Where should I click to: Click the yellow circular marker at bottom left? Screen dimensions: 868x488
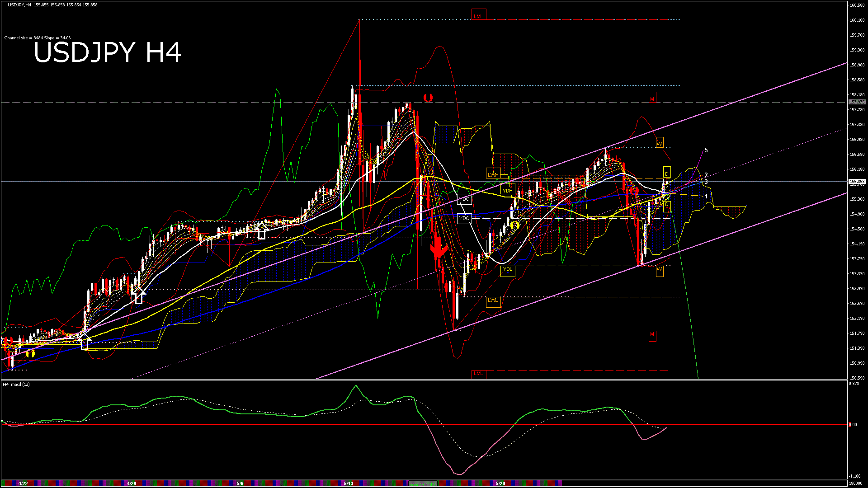pyautogui.click(x=30, y=353)
